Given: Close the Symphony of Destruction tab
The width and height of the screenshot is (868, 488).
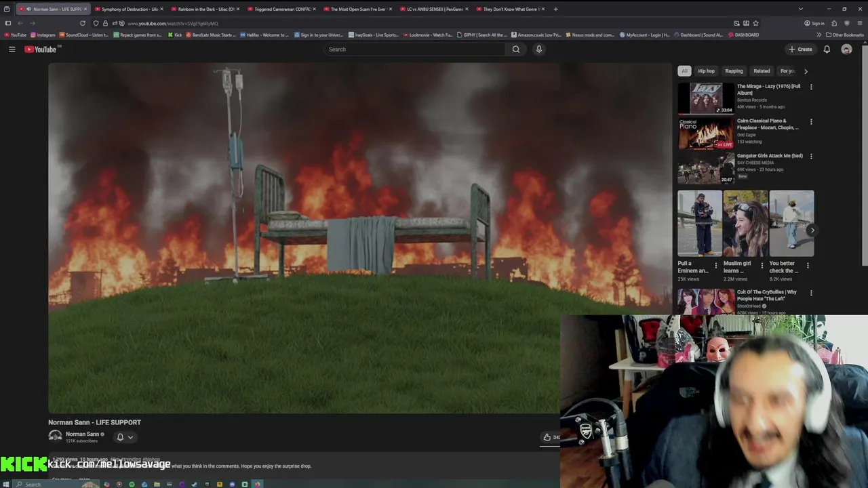Looking at the screenshot, I should pyautogui.click(x=161, y=9).
